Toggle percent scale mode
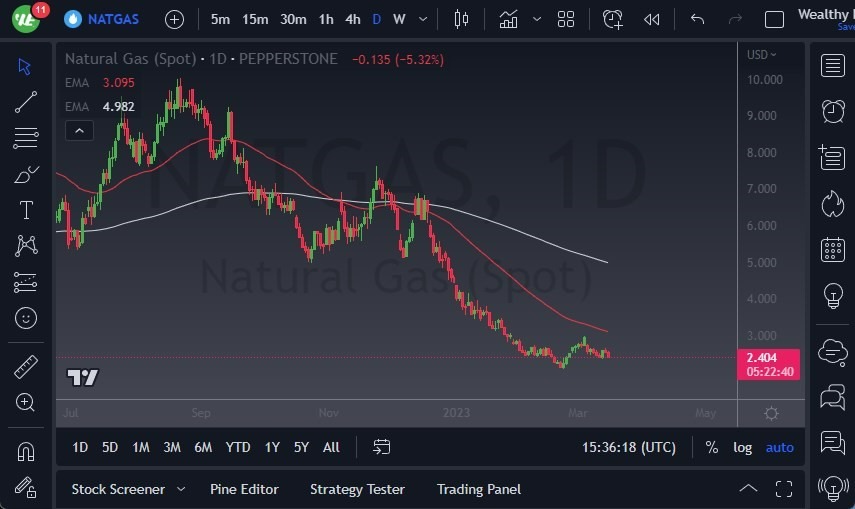Viewport: 855px width, 509px height. 711,447
